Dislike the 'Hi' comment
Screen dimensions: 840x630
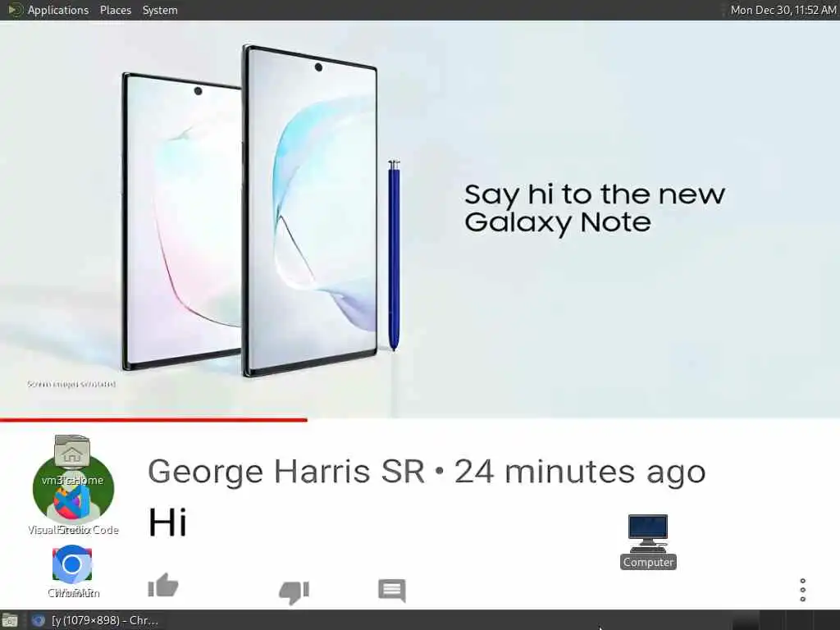coord(294,592)
